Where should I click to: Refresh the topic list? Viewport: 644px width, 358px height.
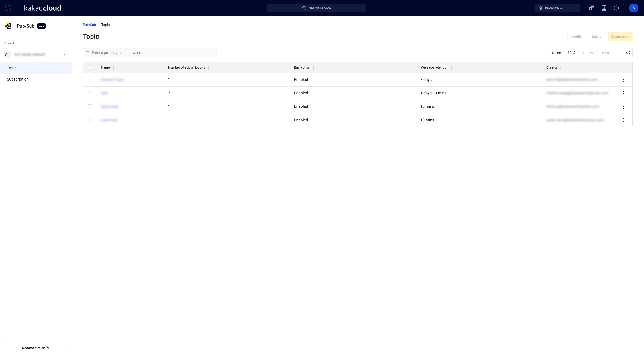coord(628,53)
